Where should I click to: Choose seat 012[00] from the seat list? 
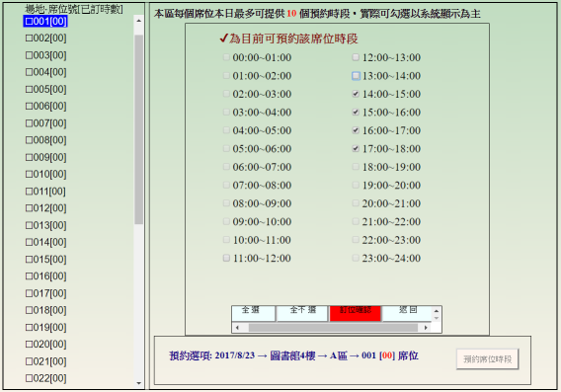pos(45,208)
